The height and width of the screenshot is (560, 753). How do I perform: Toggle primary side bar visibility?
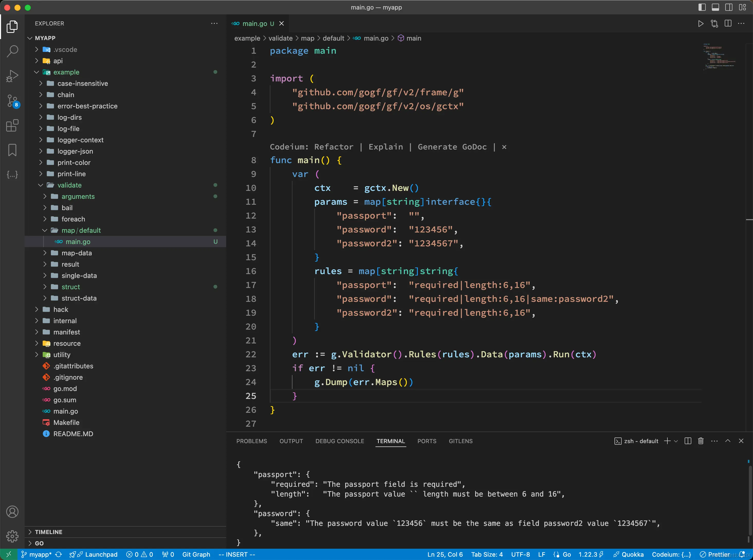coord(702,7)
